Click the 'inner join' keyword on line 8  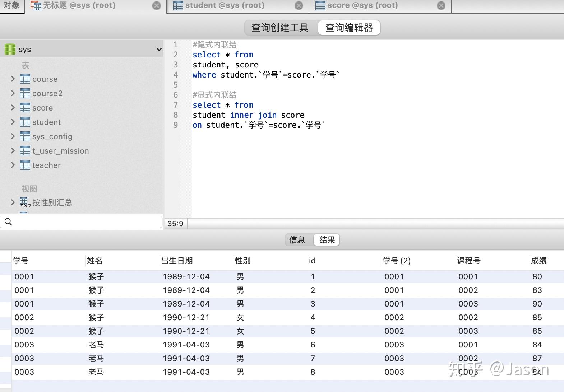(x=254, y=115)
